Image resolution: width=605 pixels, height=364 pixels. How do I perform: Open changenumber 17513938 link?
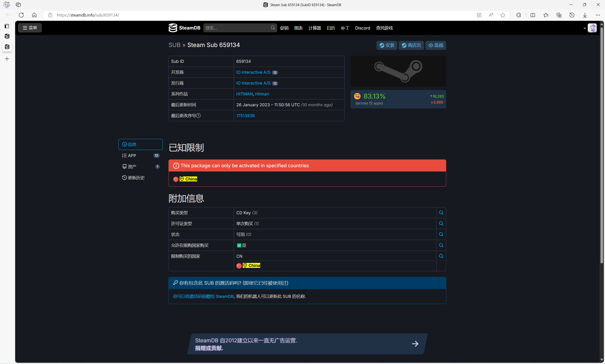click(245, 116)
